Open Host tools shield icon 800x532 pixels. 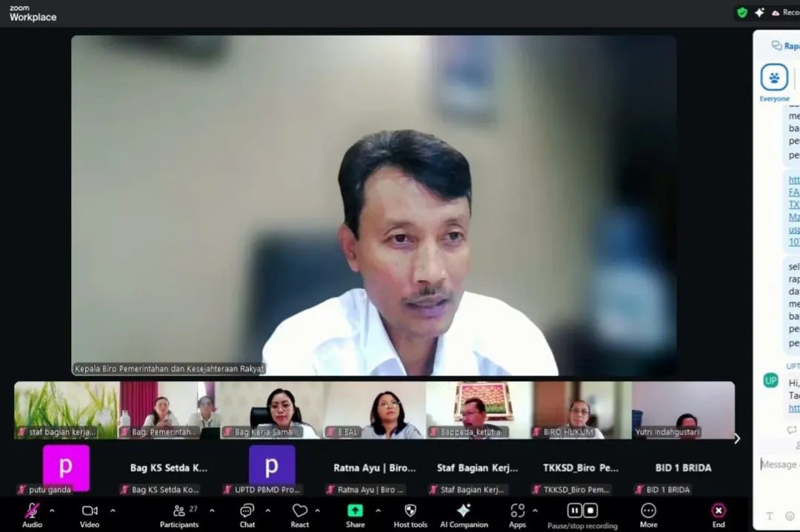(x=410, y=511)
